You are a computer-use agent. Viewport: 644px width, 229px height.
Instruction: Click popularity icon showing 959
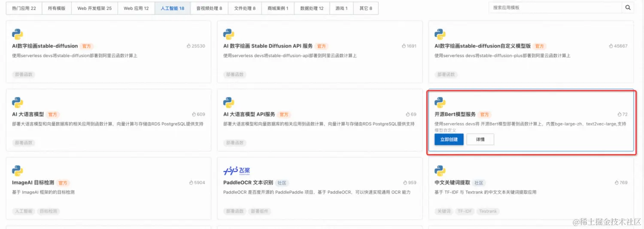point(405,183)
